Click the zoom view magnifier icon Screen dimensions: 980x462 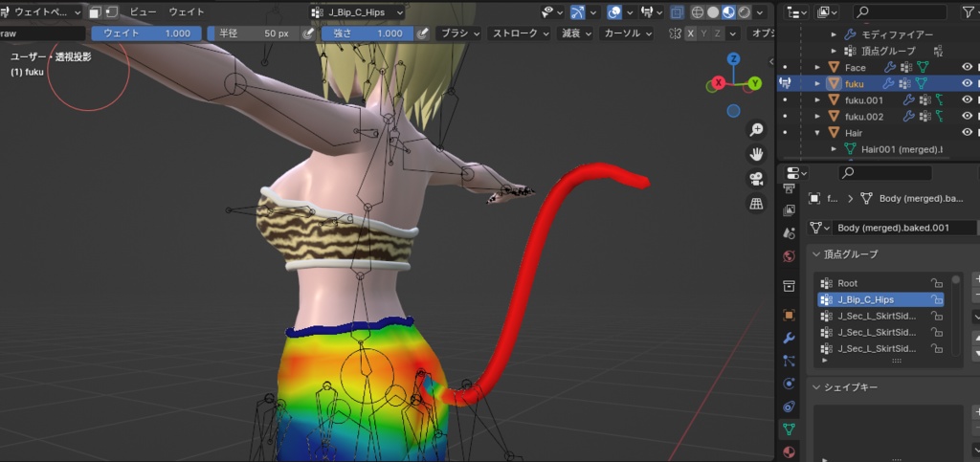[x=757, y=130]
